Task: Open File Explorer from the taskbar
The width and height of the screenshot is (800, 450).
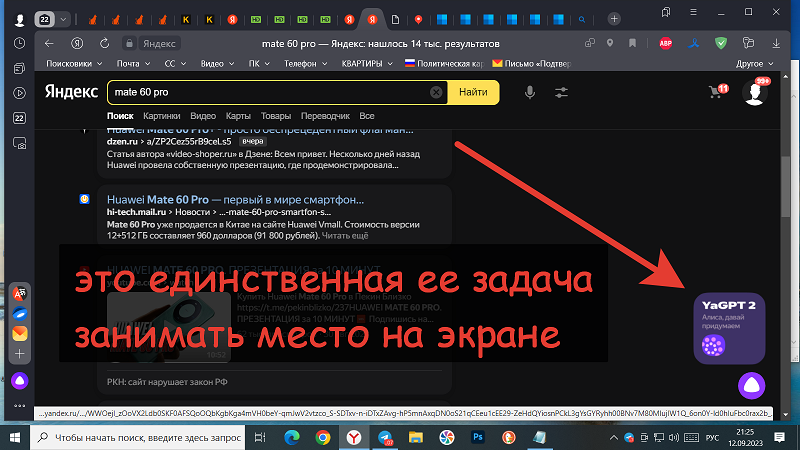Action: point(416,437)
